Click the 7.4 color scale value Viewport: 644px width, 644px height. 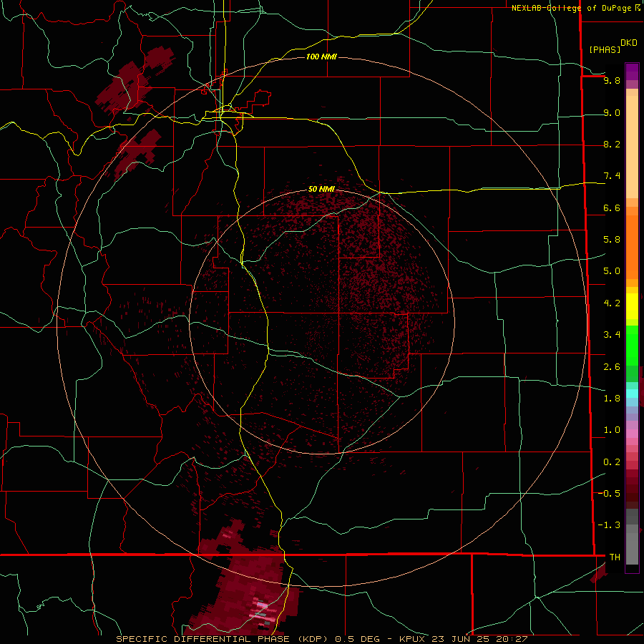[612, 176]
